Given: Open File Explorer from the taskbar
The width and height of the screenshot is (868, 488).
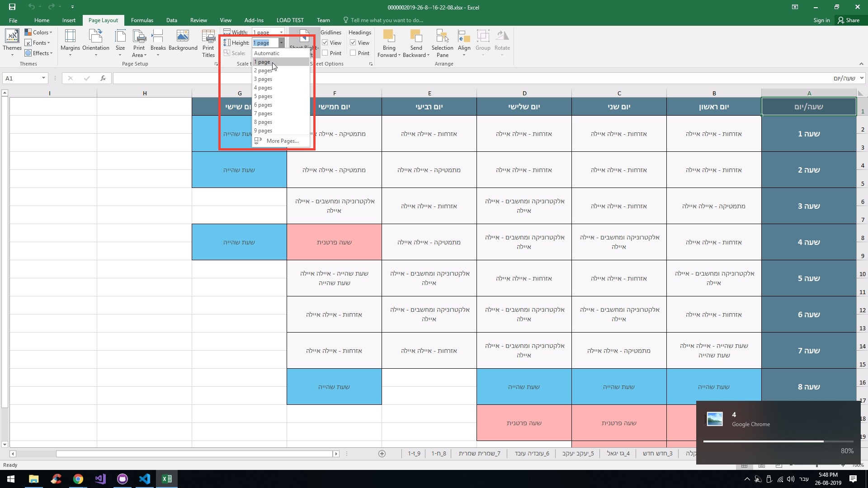Looking at the screenshot, I should tap(33, 479).
